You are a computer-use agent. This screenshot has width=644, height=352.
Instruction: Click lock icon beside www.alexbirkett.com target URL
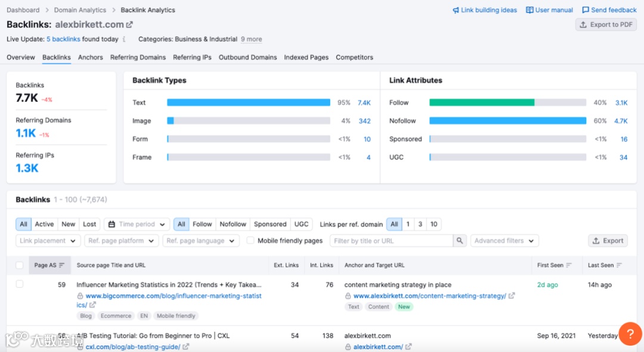point(348,296)
